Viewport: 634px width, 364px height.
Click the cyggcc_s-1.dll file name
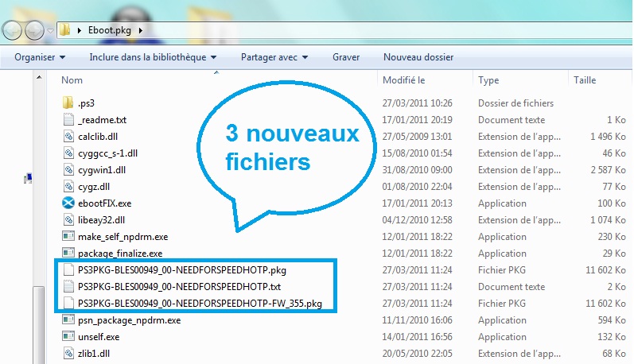point(107,153)
